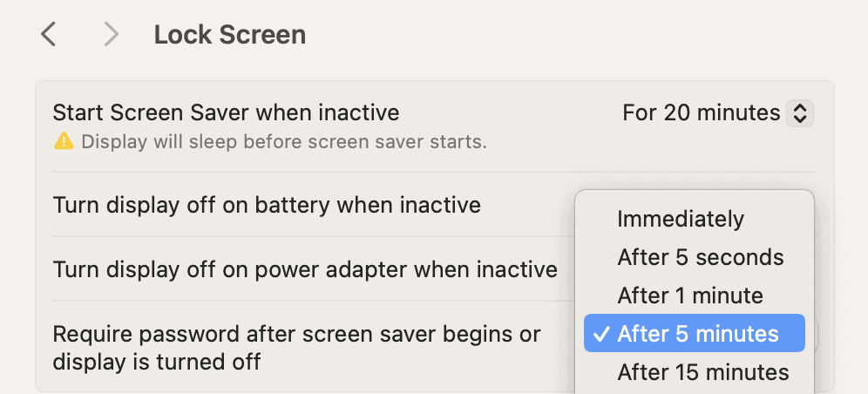
Task: Click "Turn display off on power adapter" label
Action: coord(305,269)
